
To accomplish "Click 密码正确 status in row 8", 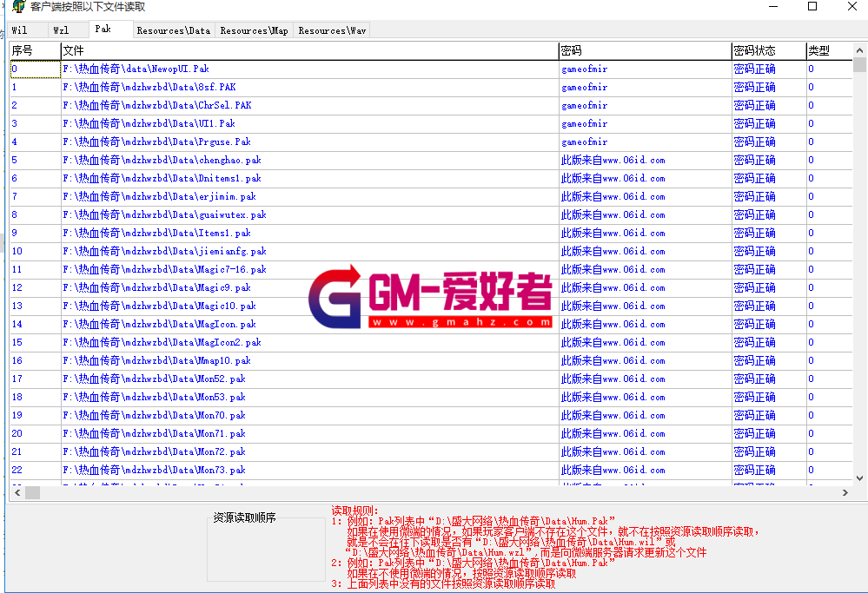I will click(x=754, y=215).
